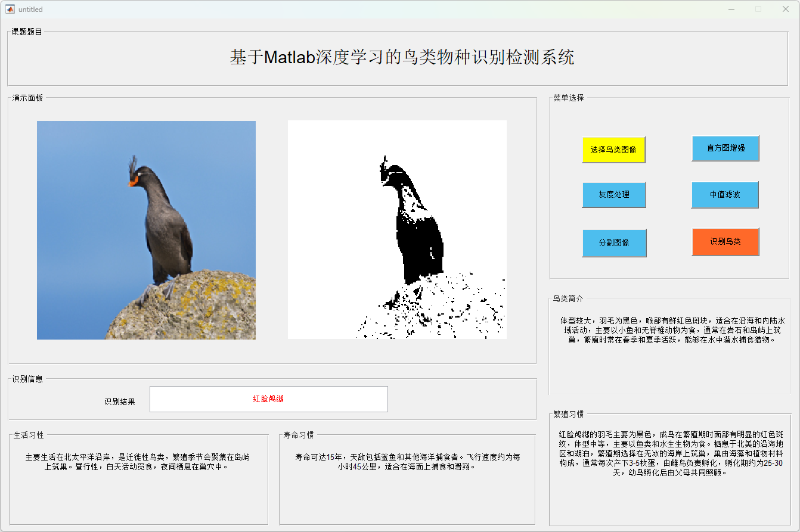Click the 鸟类简介 description text
Screen dimensions: 800x532
click(x=672, y=330)
